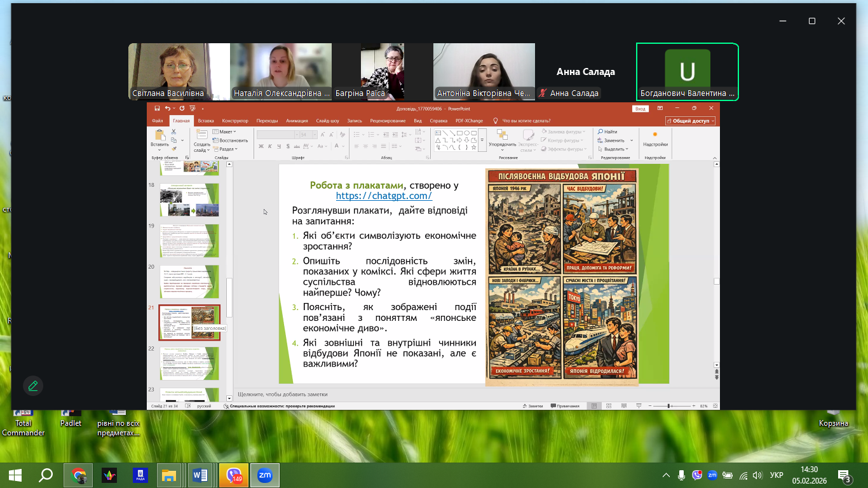Image resolution: width=868 pixels, height=488 pixels.
Task: Expand the Layout (Макет) dropdown
Action: tap(227, 132)
